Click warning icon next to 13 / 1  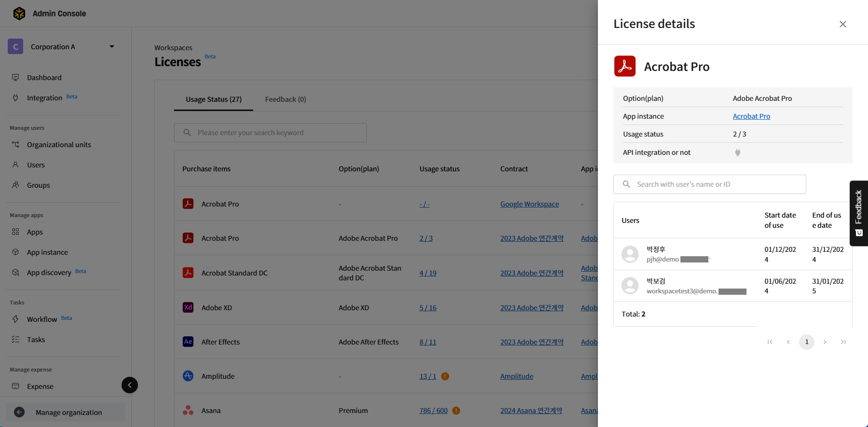pyautogui.click(x=445, y=376)
